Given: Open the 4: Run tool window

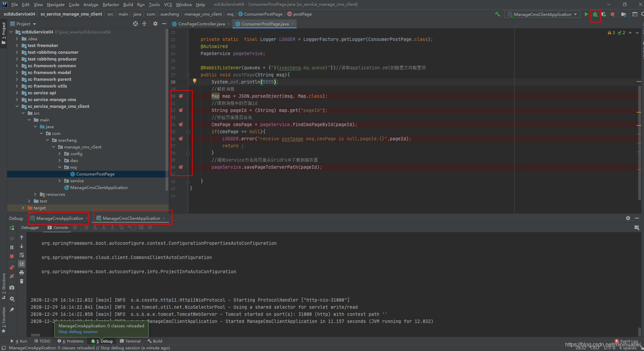Looking at the screenshot, I should (x=19, y=341).
